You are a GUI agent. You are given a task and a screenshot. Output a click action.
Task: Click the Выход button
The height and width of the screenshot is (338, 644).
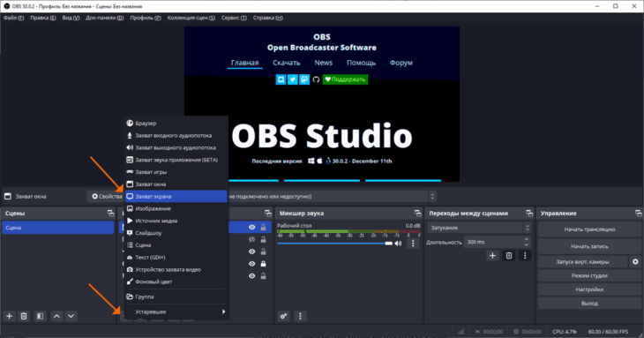[x=589, y=304]
